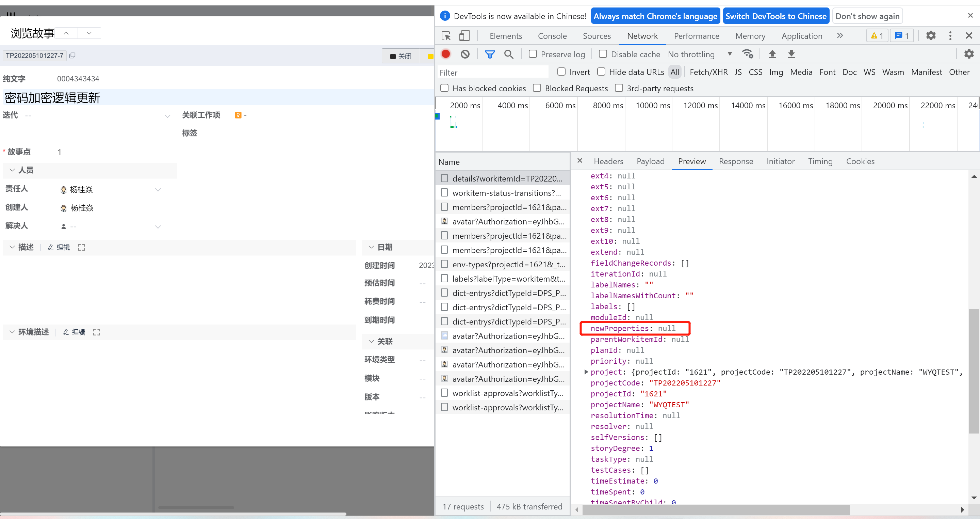Click the inspect element picker icon

point(446,36)
